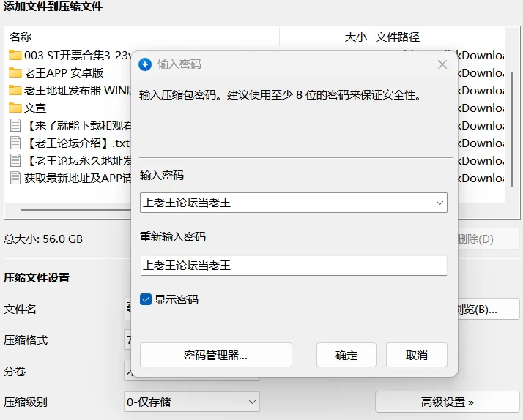Expand the password history dropdown arrow

pos(439,203)
